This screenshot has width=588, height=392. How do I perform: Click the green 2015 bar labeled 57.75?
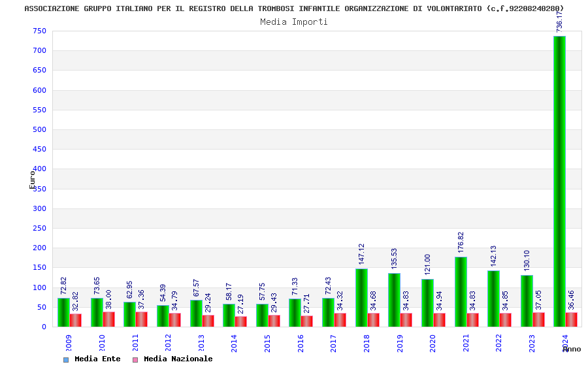[x=262, y=316]
